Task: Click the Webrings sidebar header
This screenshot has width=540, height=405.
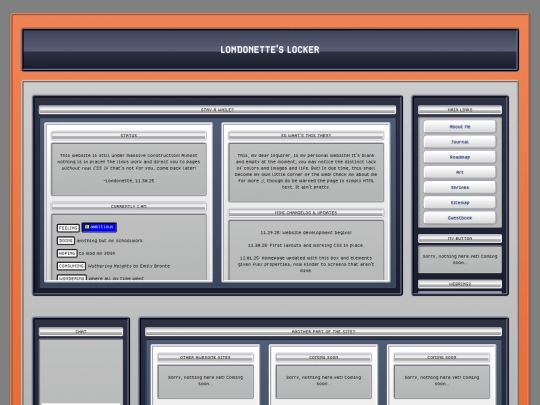Action: pyautogui.click(x=460, y=284)
